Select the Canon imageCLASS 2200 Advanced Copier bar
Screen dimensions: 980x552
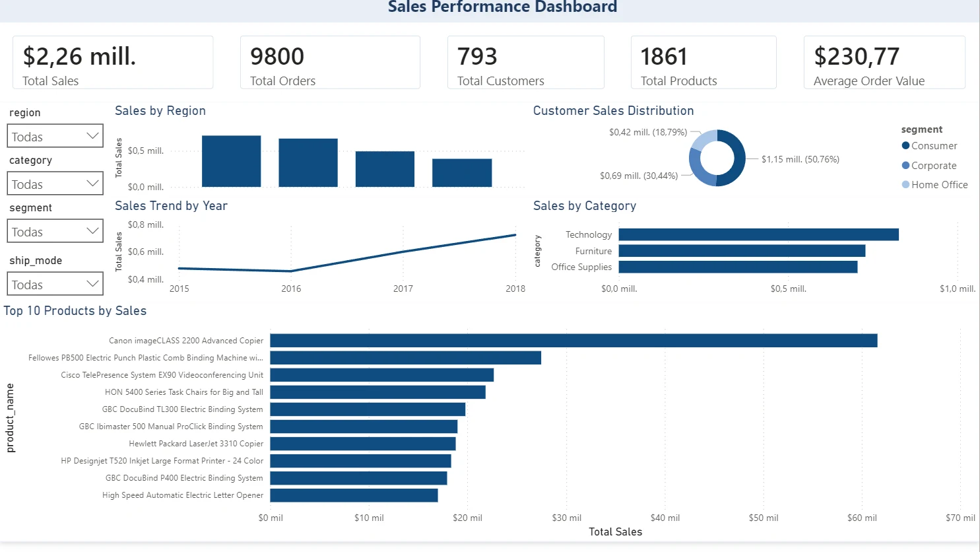(x=573, y=341)
